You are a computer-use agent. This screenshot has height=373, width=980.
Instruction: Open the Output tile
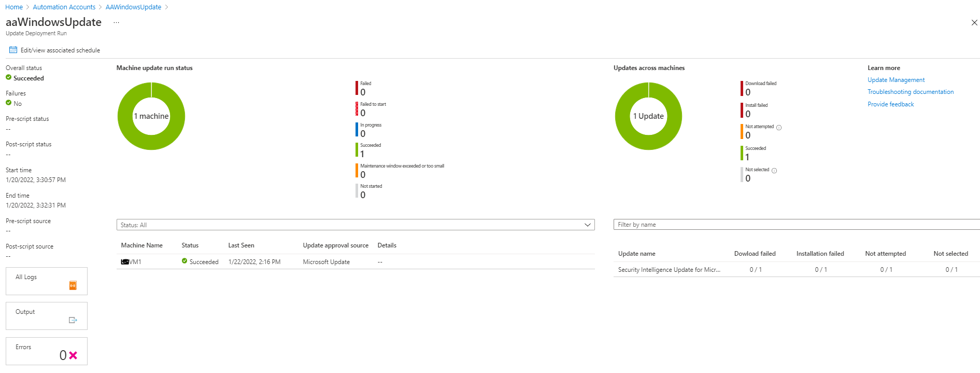[x=47, y=316]
